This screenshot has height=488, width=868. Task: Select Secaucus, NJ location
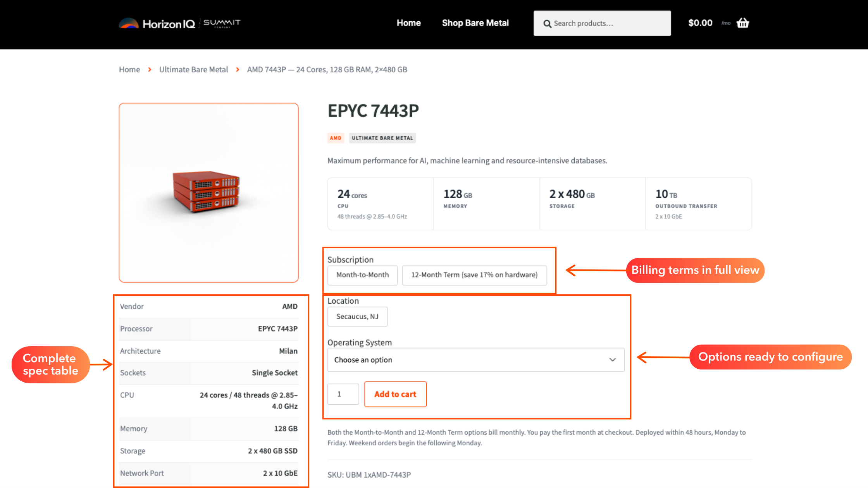point(357,316)
